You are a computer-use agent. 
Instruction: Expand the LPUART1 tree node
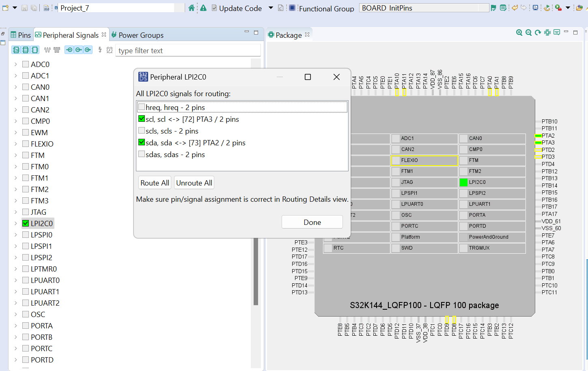pyautogui.click(x=15, y=291)
